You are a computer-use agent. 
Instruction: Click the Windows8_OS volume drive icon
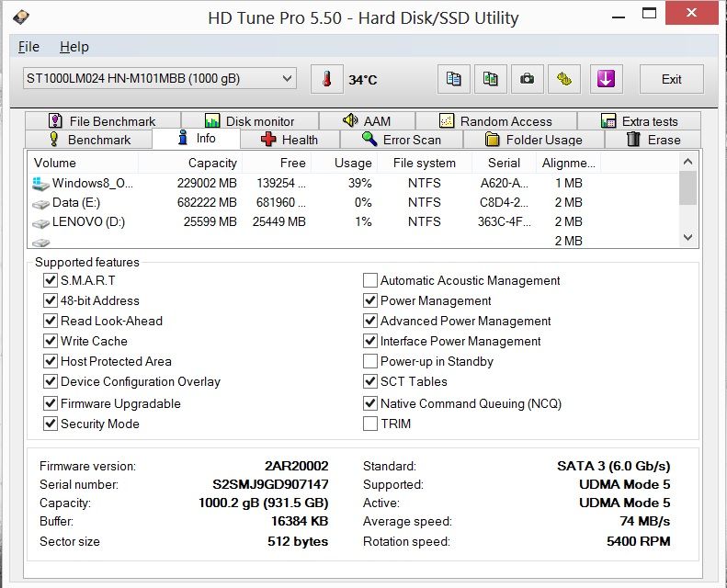pyautogui.click(x=40, y=184)
